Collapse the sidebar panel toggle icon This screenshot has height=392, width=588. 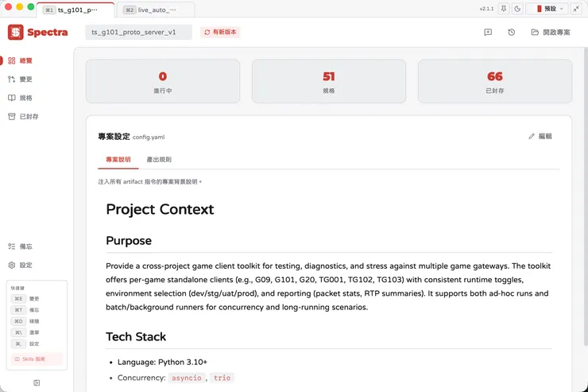pos(37,382)
